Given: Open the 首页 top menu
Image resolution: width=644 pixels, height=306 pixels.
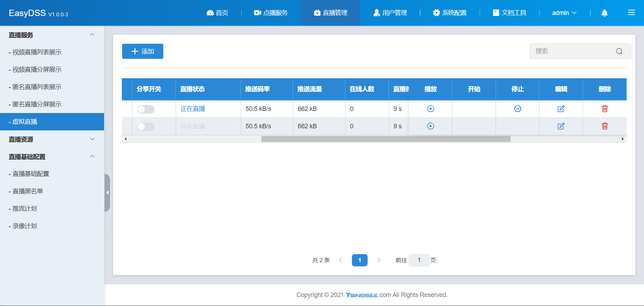Looking at the screenshot, I should [x=218, y=13].
